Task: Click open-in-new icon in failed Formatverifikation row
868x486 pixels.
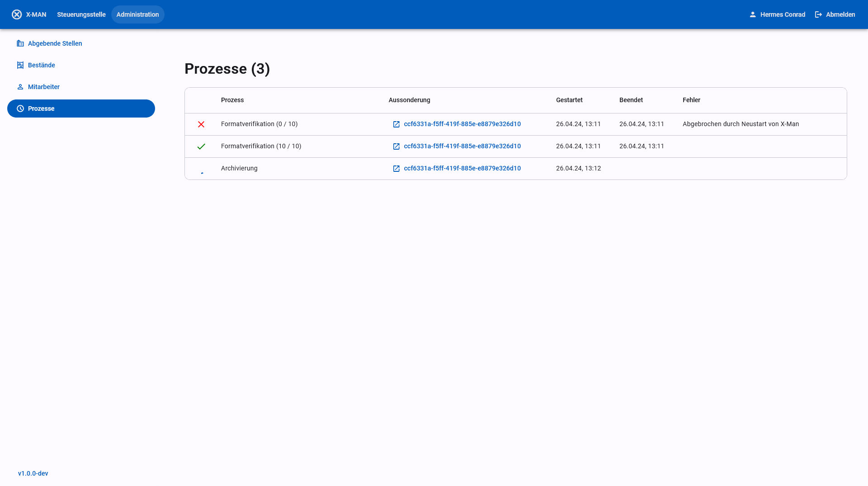Action: (x=396, y=124)
